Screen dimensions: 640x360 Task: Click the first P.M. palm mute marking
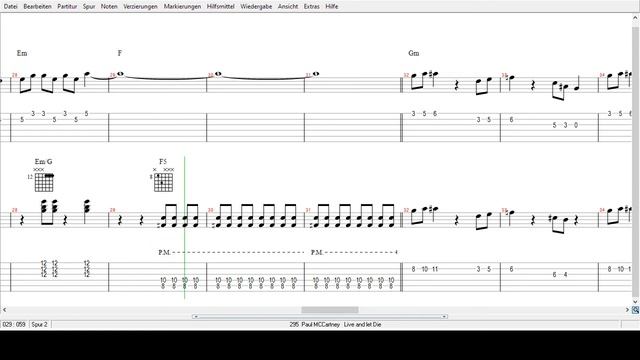pyautogui.click(x=164, y=253)
